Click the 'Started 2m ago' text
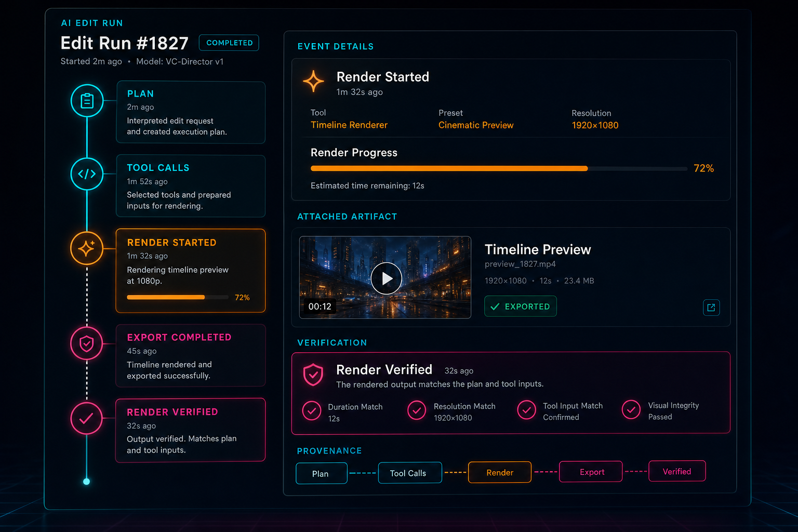Screen dimensions: 798x532 pyautogui.click(x=91, y=61)
